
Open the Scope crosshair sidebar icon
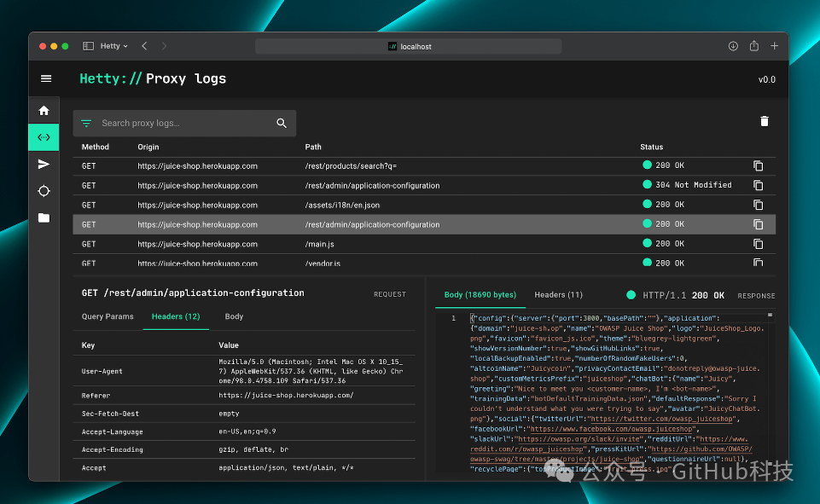click(x=44, y=191)
